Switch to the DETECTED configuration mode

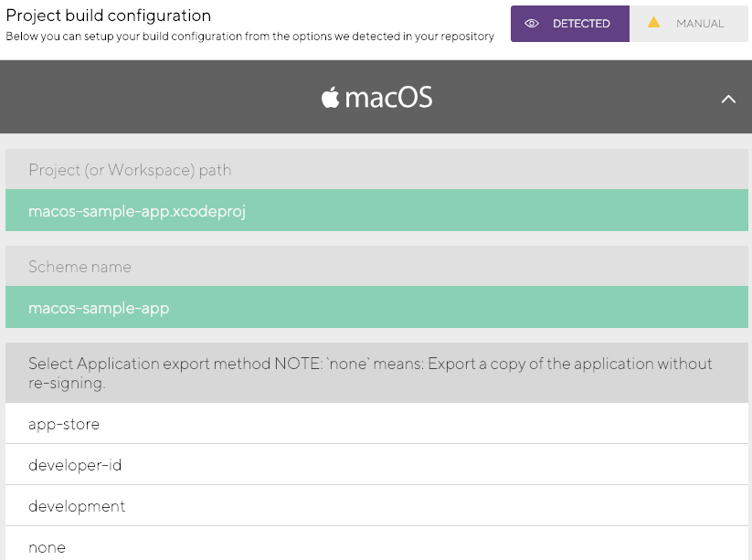click(569, 23)
